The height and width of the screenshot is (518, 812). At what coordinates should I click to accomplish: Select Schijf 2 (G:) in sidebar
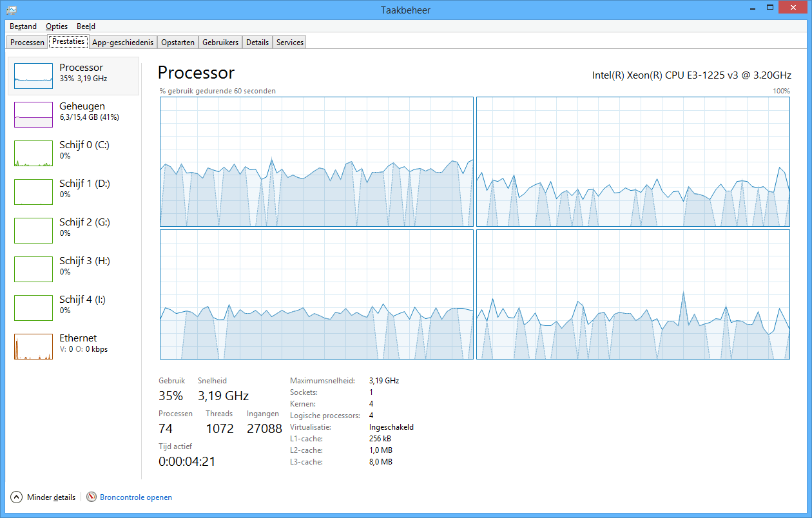point(73,231)
